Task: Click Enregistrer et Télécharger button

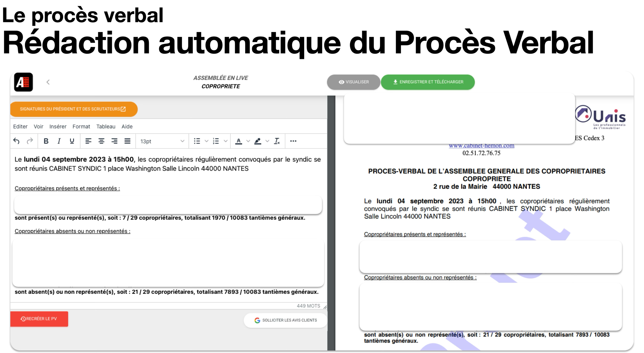Action: 428,82
